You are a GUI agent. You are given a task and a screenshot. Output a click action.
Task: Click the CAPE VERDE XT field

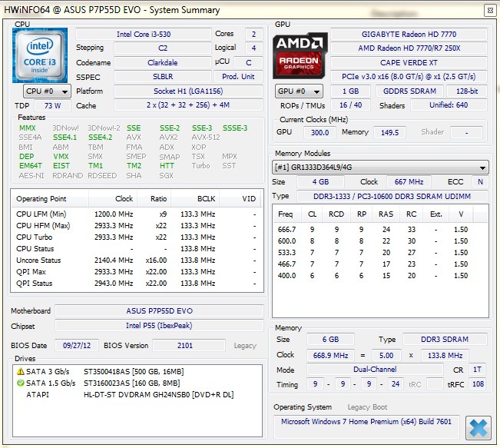[409, 62]
